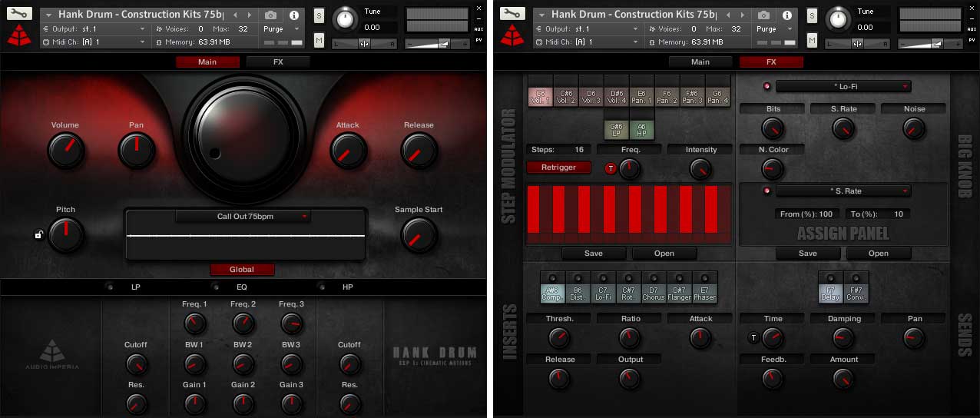Toggle the T tempo-sync icon beside Freq. knob

611,169
